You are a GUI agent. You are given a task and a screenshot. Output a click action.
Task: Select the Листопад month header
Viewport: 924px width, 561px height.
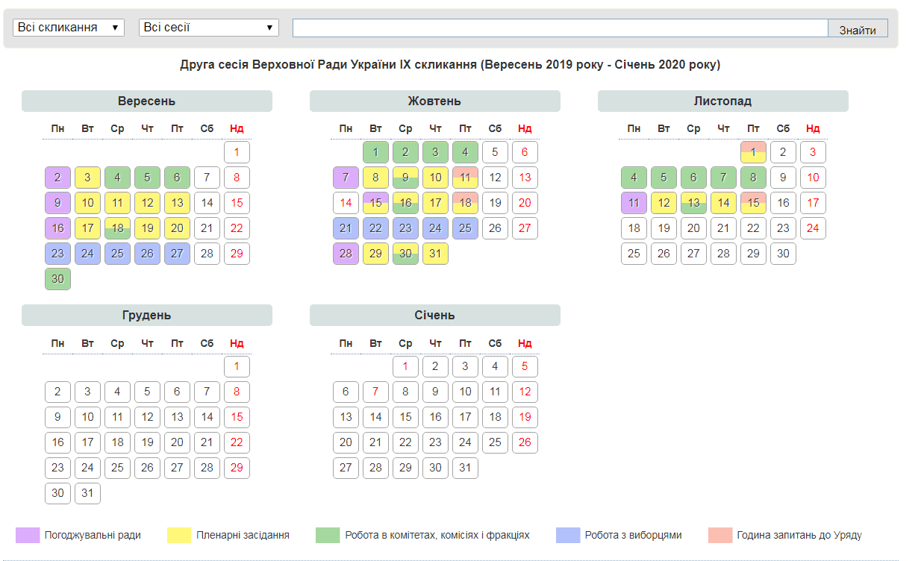[723, 101]
